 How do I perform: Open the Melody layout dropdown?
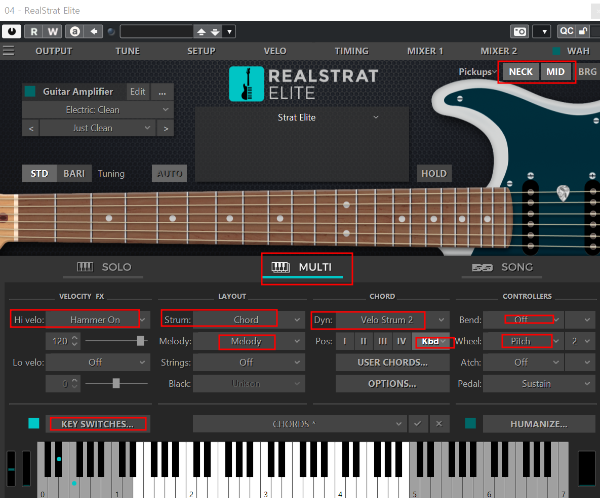tap(249, 341)
